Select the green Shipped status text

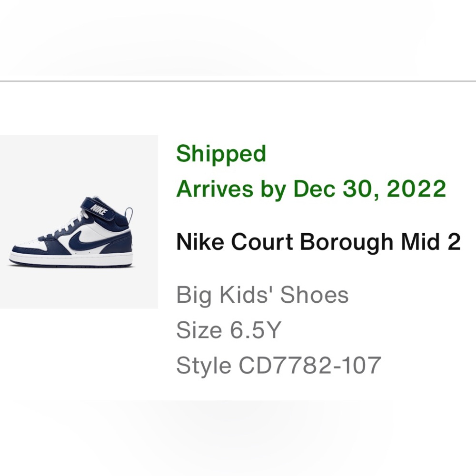pos(221,154)
